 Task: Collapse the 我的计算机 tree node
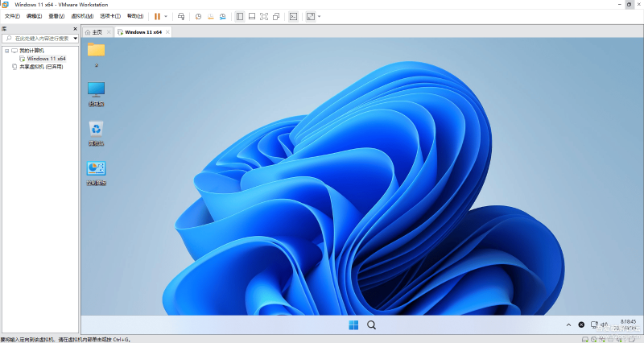(6, 51)
